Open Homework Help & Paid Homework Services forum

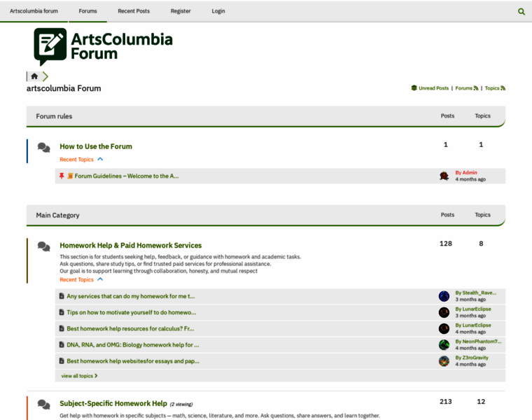point(130,246)
